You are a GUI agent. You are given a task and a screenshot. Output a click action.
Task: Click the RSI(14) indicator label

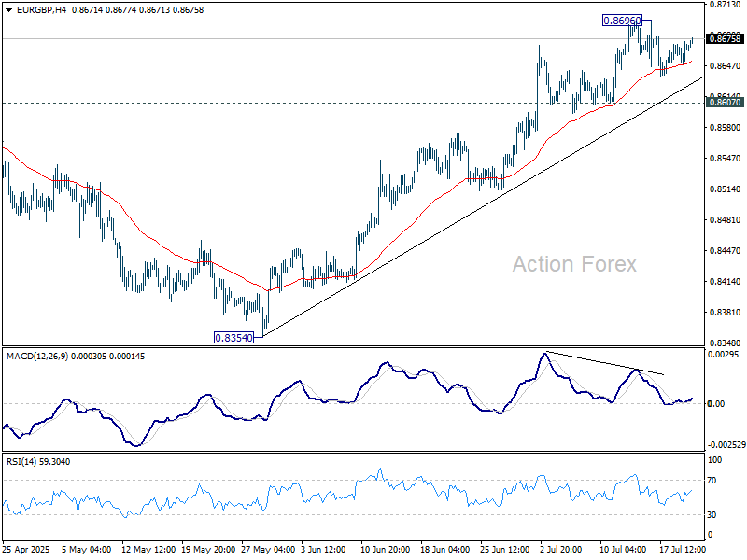coord(21,461)
